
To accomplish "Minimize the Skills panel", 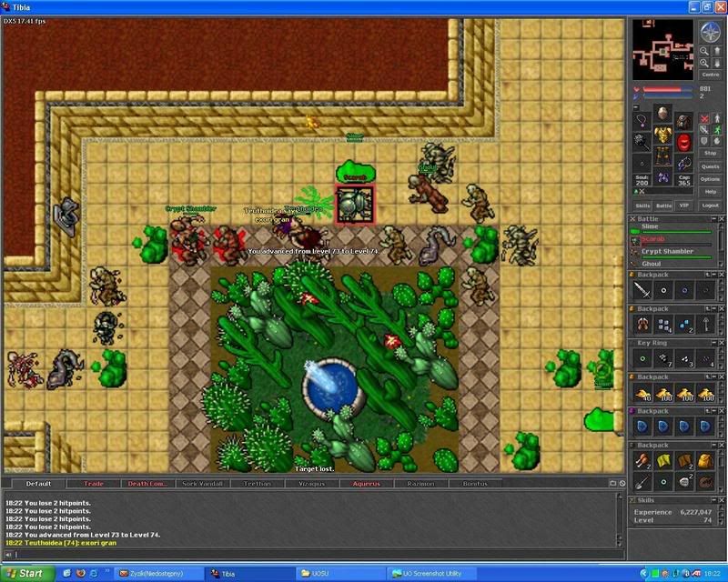I will pos(714,500).
